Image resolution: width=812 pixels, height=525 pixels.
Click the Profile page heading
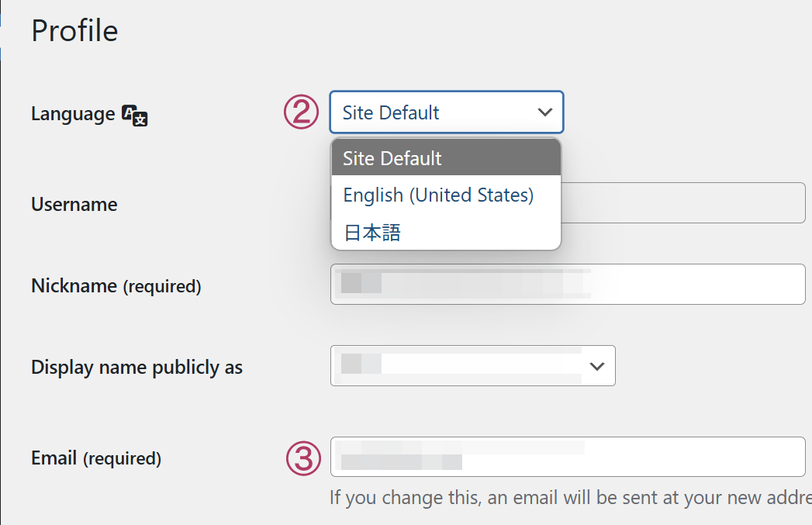click(74, 30)
